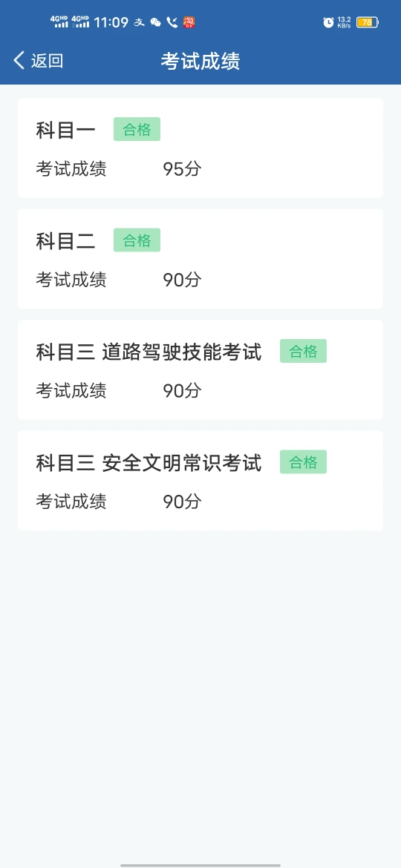Image resolution: width=401 pixels, height=868 pixels.
Task: Tap the WeChat notification icon
Action: point(156,22)
